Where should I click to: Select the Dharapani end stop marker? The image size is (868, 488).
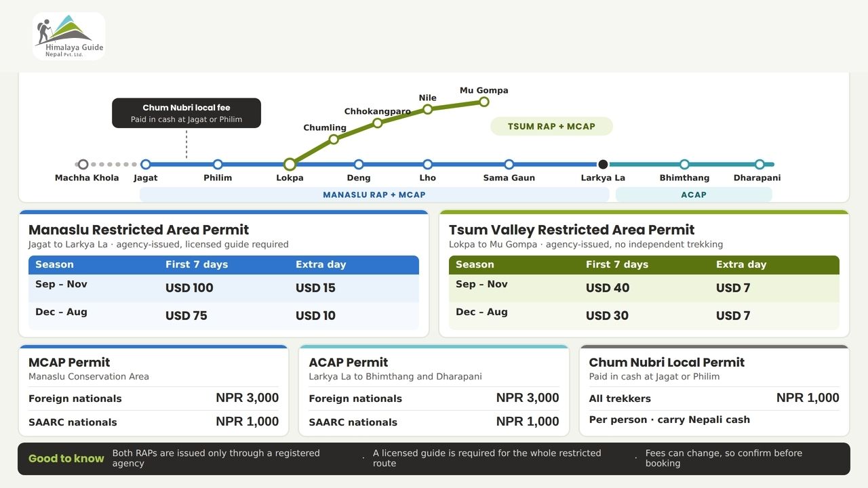pyautogui.click(x=759, y=164)
